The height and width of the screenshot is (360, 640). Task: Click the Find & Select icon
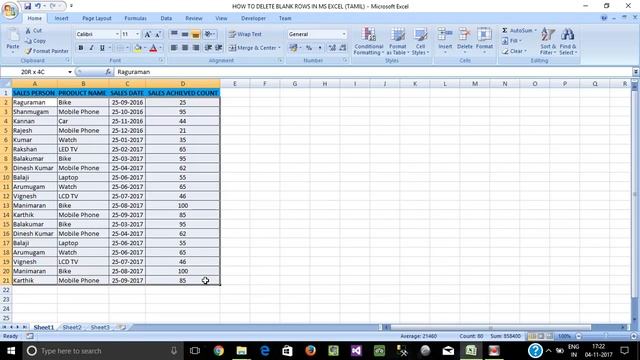click(x=567, y=35)
